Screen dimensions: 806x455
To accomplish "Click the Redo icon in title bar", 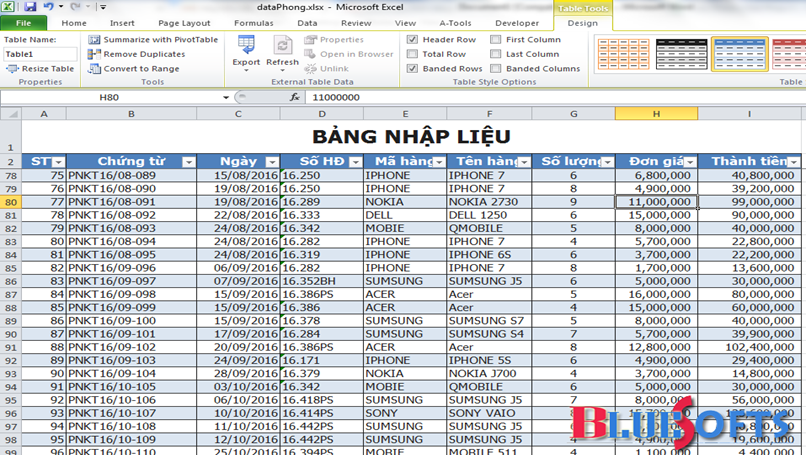I will pyautogui.click(x=75, y=7).
